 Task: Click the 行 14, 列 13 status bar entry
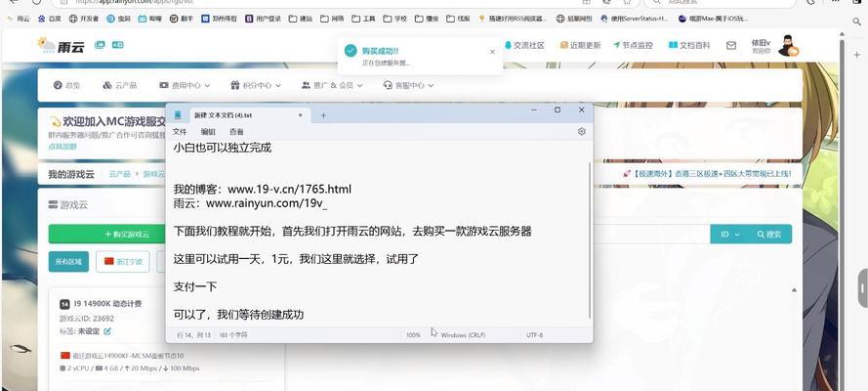pyautogui.click(x=193, y=335)
